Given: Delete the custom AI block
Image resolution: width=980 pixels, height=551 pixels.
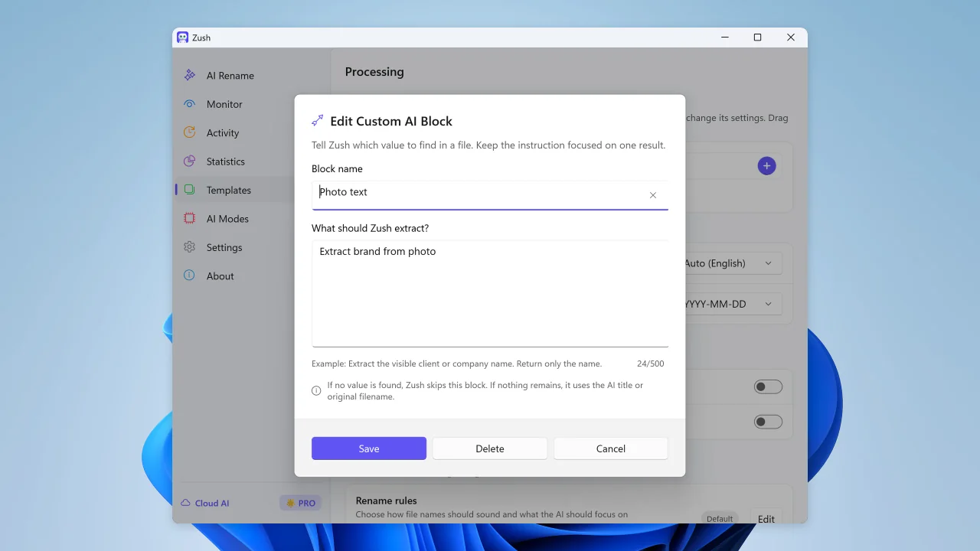Looking at the screenshot, I should [x=490, y=448].
